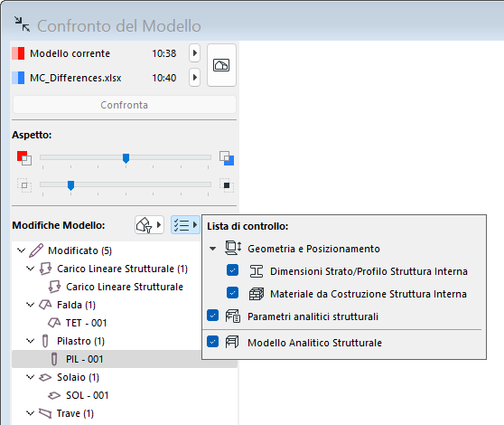This screenshot has height=425, width=504.
Task: Uncheck Dimensioni Strato/Profilo Struttura Interna
Action: pos(232,270)
